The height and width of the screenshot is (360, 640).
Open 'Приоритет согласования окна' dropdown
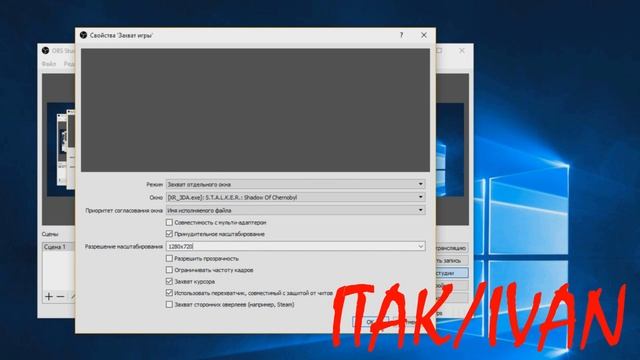(296, 210)
